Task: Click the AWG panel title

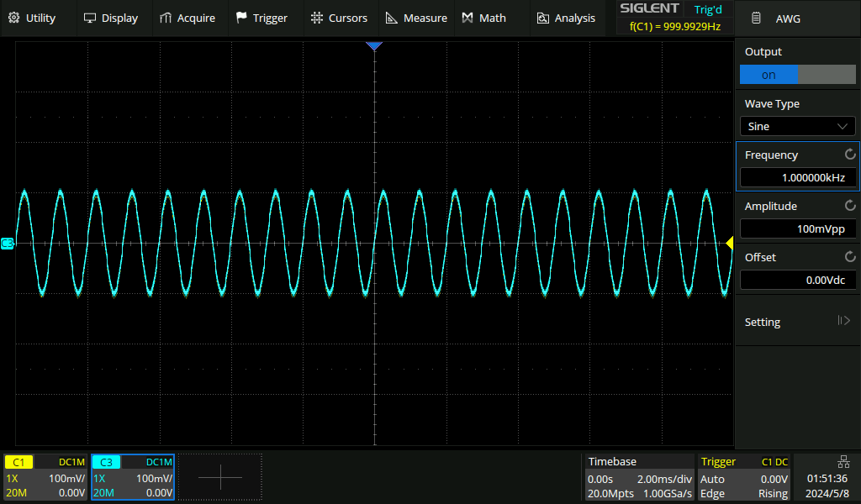Action: pyautogui.click(x=788, y=18)
